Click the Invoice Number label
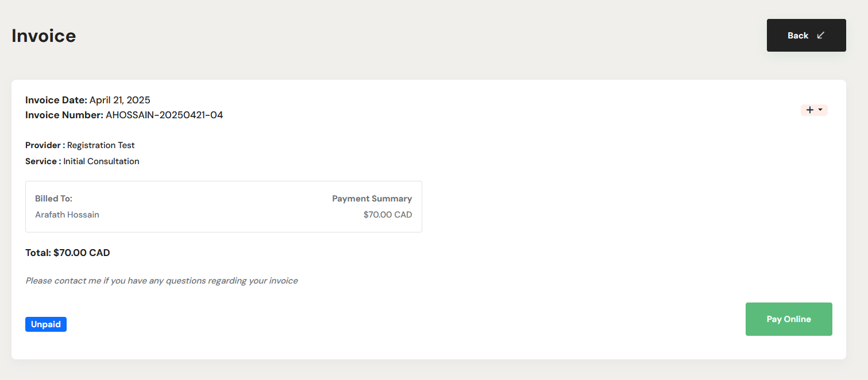 coord(64,115)
